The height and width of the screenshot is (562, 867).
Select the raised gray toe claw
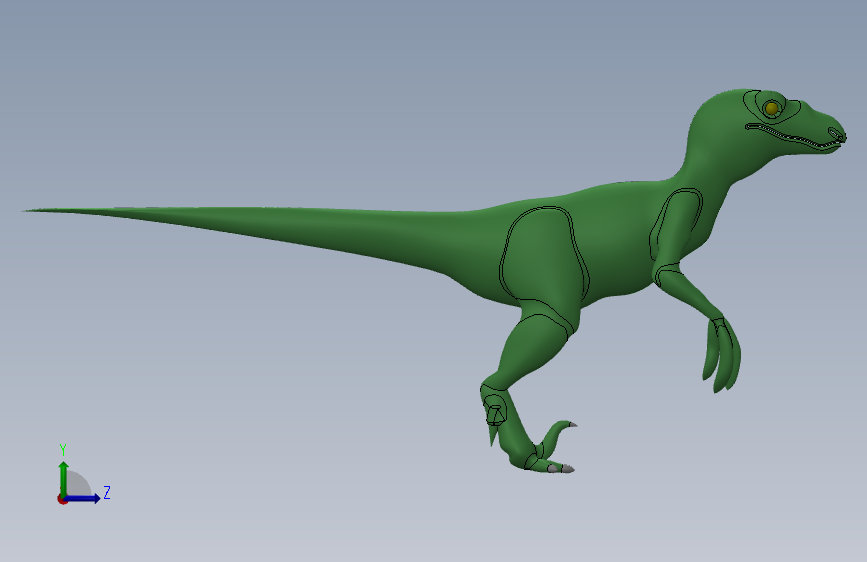[x=572, y=424]
